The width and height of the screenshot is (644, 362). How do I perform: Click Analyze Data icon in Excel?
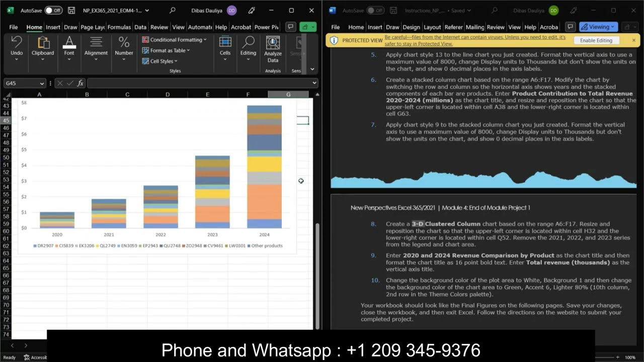[x=273, y=42]
